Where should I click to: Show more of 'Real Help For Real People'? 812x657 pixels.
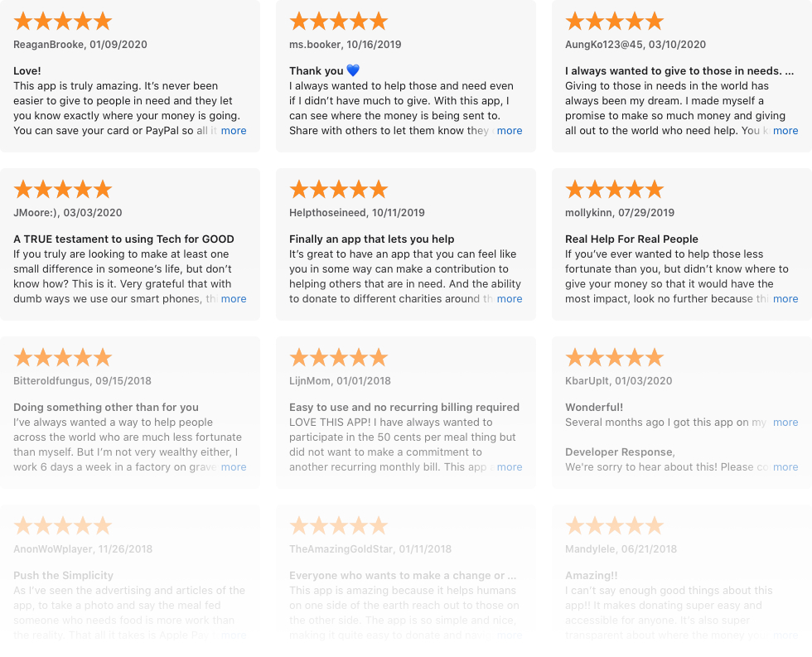click(x=785, y=299)
